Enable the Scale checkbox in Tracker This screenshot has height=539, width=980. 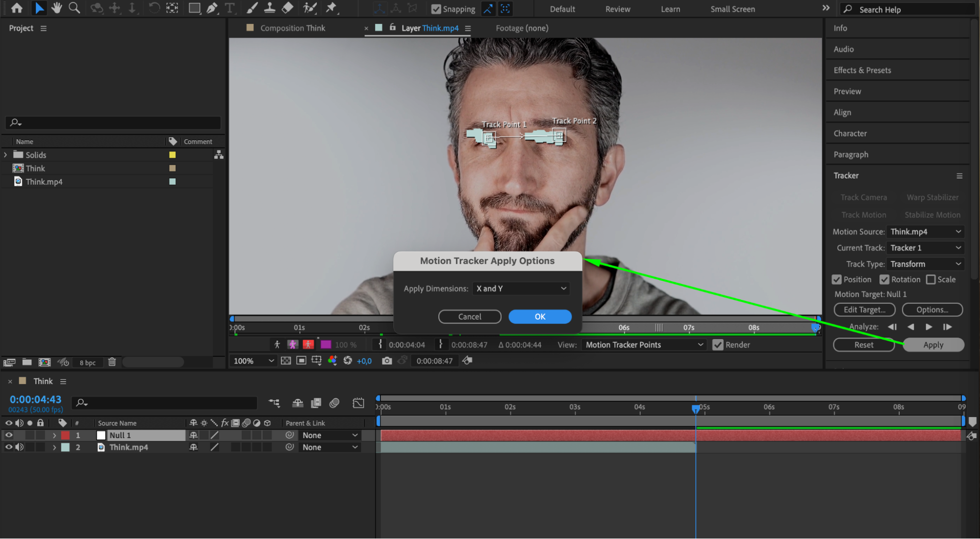click(930, 279)
